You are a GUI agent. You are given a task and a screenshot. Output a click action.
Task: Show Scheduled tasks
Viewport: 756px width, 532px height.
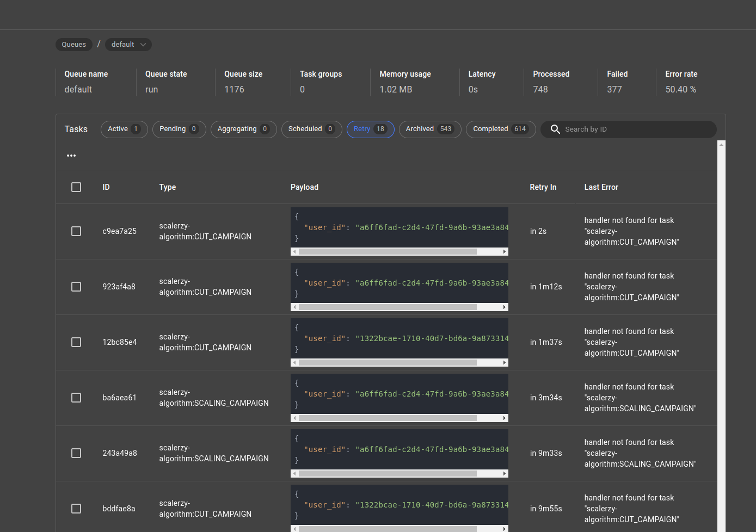tap(311, 129)
